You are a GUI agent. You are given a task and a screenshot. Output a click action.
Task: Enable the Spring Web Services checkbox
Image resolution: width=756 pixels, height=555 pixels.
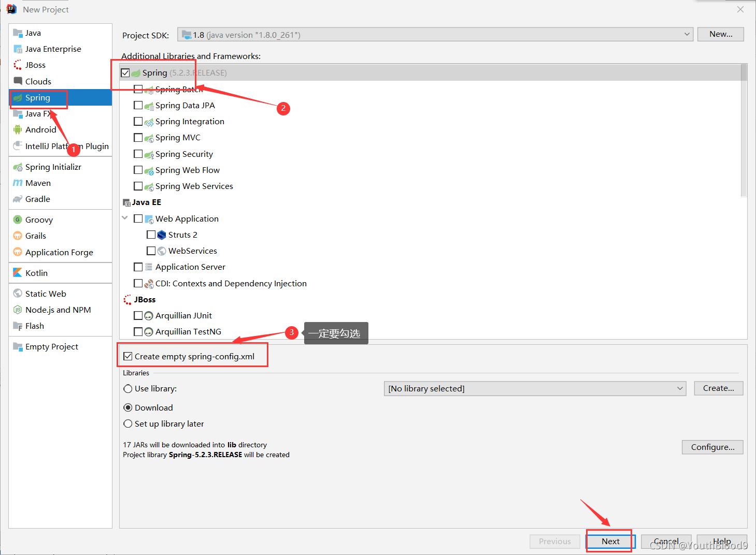138,186
